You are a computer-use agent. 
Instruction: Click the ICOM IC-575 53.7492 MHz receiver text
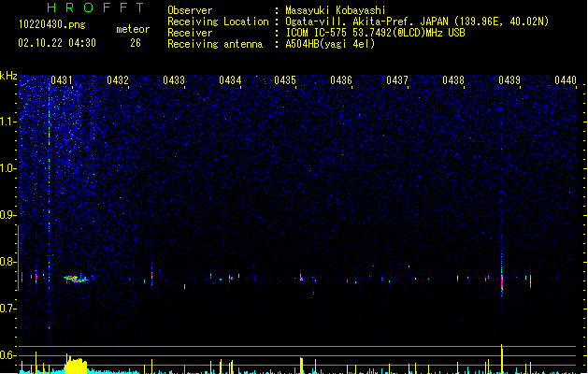[375, 33]
